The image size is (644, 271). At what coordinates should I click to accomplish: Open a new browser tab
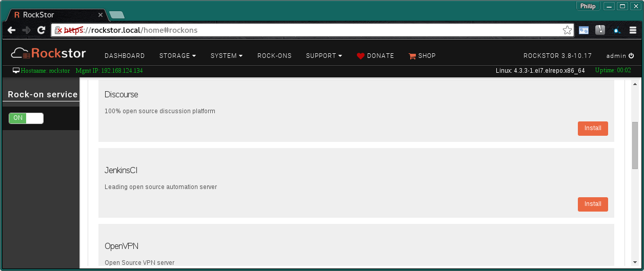(117, 15)
